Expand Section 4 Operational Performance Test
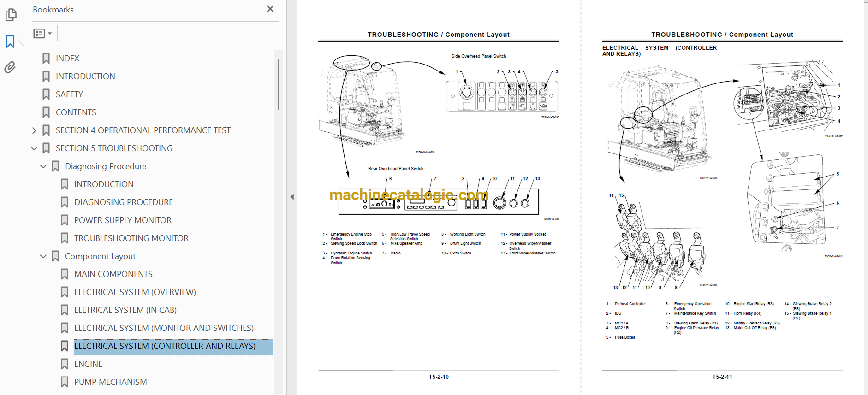The width and height of the screenshot is (868, 395). (34, 130)
